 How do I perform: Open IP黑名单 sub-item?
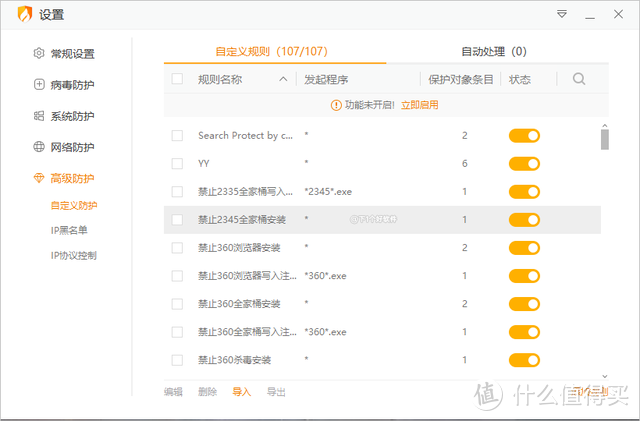[69, 230]
